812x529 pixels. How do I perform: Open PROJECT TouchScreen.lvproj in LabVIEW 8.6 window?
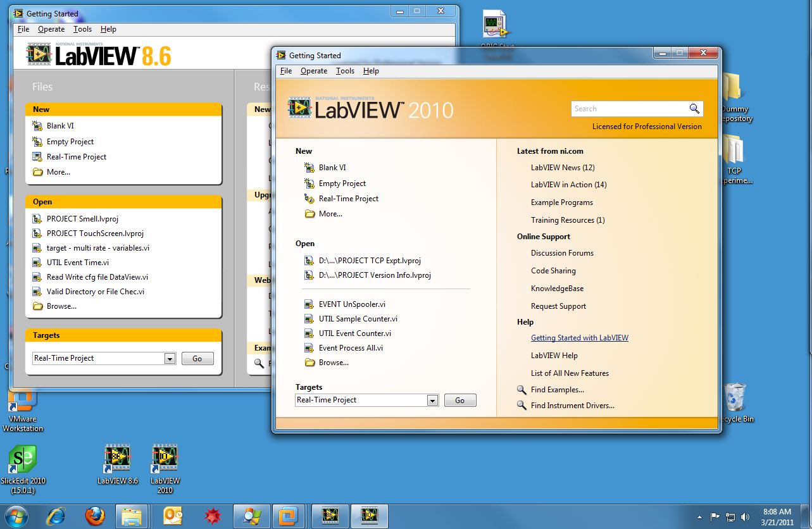(x=95, y=233)
